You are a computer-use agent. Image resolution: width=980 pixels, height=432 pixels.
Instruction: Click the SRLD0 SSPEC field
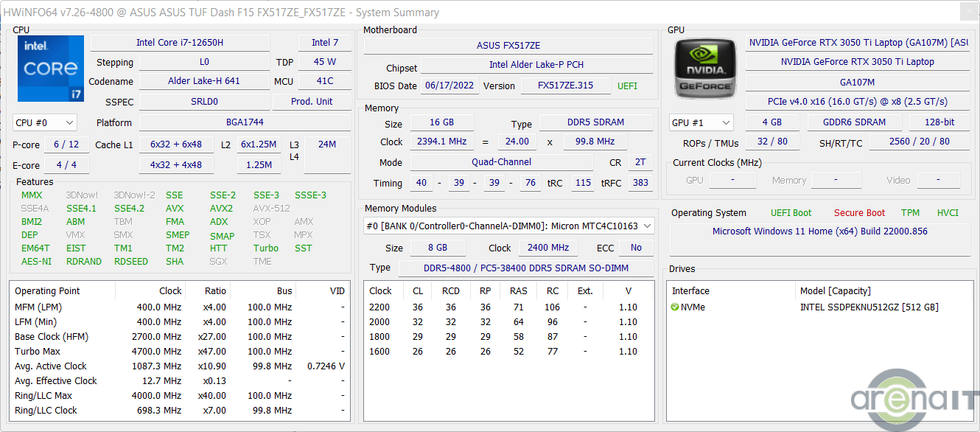tap(204, 102)
